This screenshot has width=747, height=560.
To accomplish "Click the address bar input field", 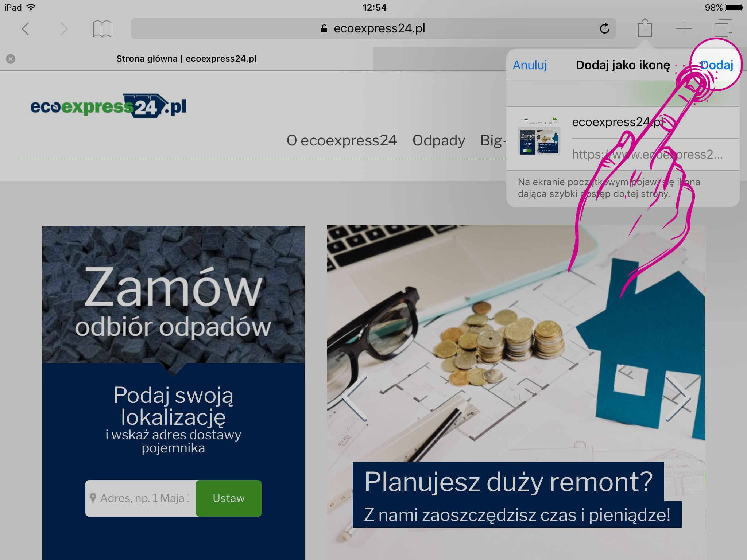I will point(376,28).
